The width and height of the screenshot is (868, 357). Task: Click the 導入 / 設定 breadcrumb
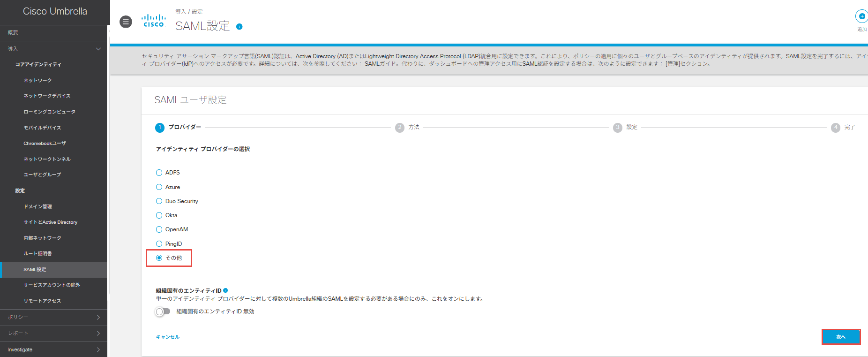click(189, 11)
